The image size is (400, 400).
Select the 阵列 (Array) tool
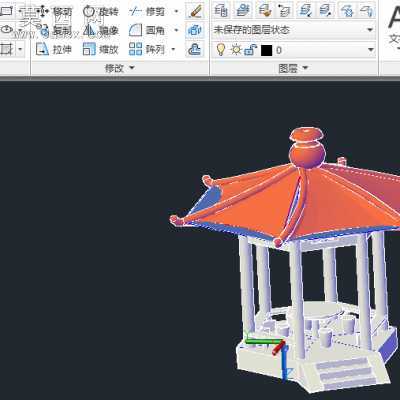point(147,50)
